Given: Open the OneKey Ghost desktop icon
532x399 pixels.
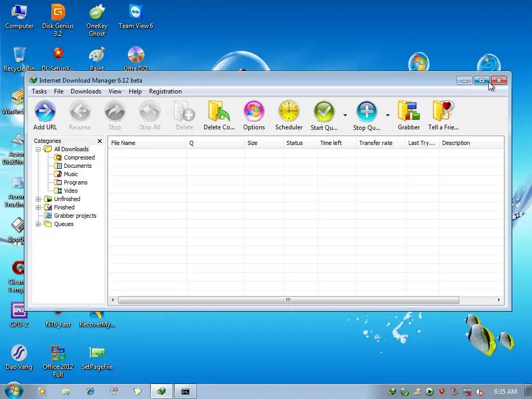Looking at the screenshot, I should [x=97, y=20].
